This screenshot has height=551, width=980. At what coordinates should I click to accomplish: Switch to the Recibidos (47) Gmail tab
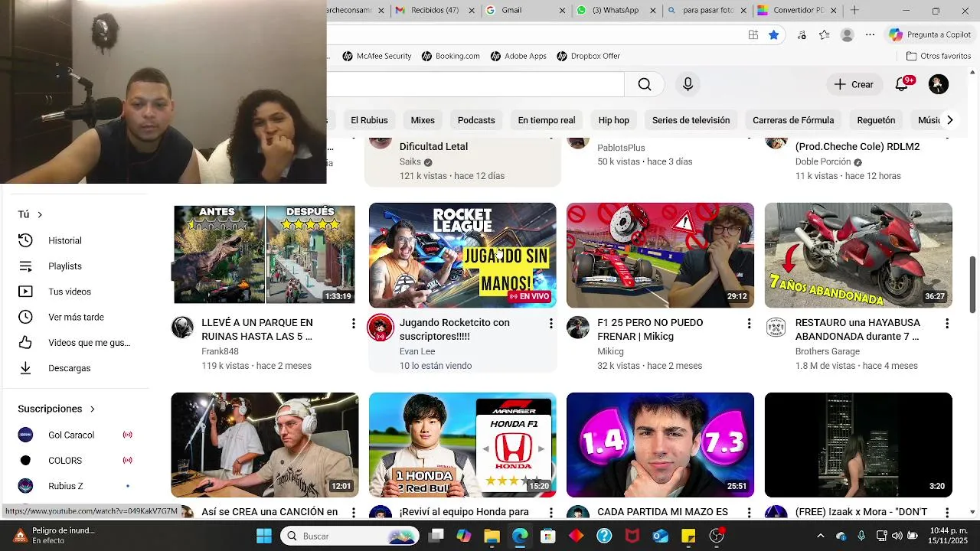coord(435,11)
